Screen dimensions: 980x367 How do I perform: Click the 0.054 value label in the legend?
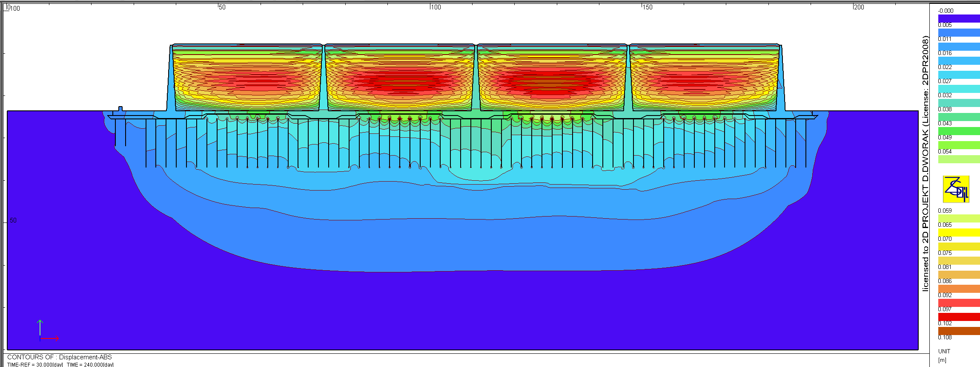point(945,151)
